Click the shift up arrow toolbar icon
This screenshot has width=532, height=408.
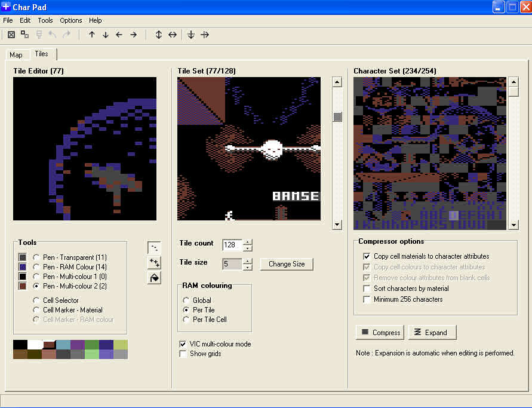coord(92,35)
